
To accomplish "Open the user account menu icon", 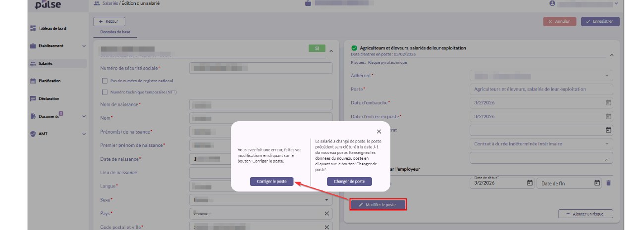I will [x=552, y=3].
